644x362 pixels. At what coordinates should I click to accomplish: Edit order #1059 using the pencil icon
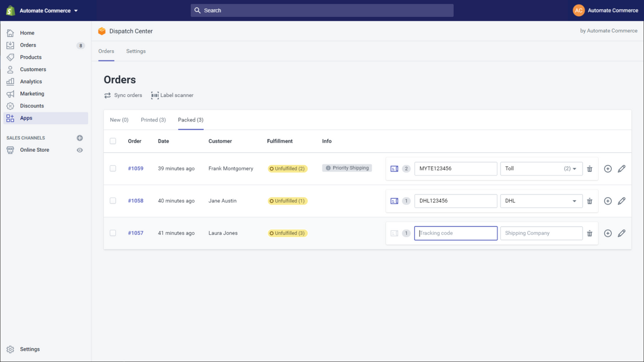click(x=621, y=168)
